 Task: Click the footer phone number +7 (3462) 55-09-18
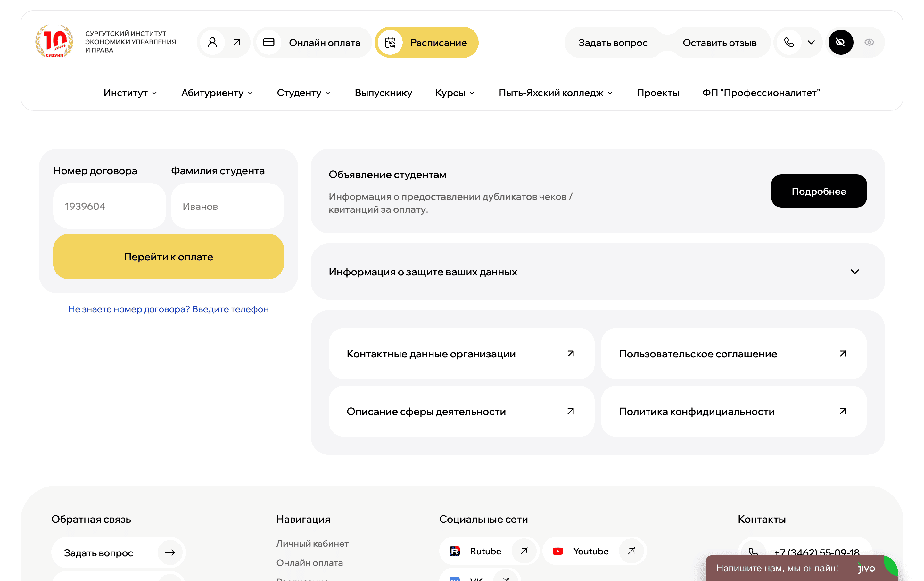[817, 552]
